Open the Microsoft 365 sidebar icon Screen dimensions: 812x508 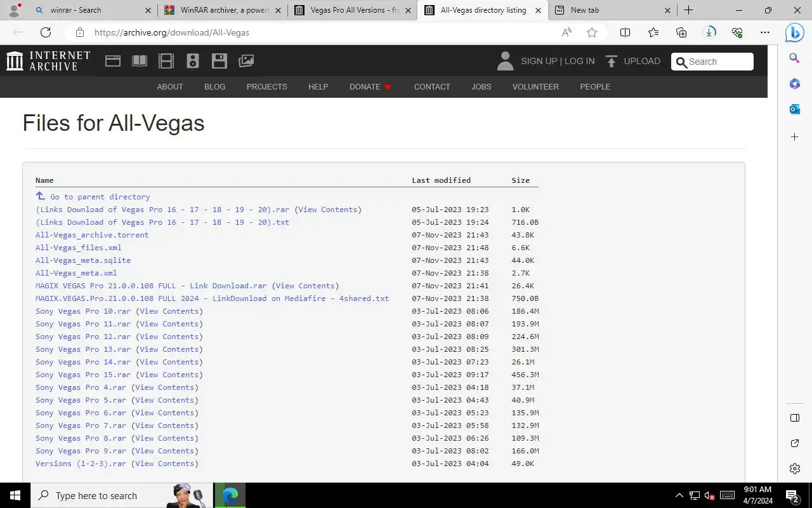click(x=794, y=84)
